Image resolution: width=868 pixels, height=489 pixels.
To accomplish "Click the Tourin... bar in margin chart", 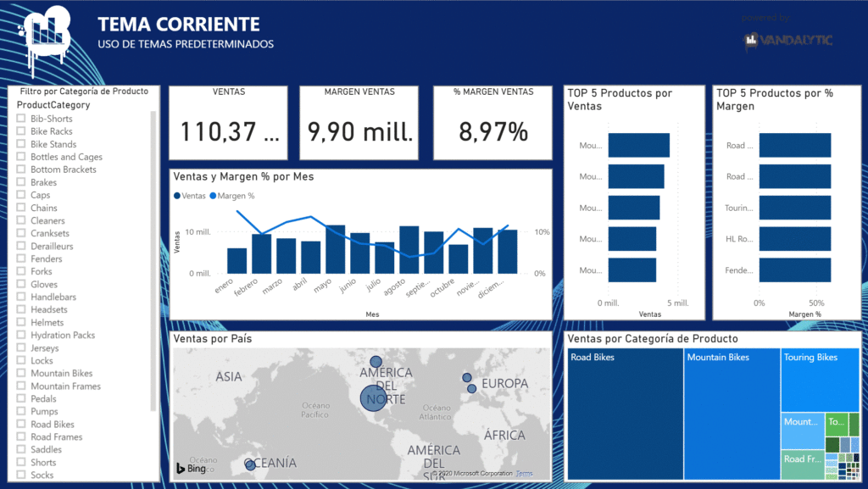I will coord(795,208).
